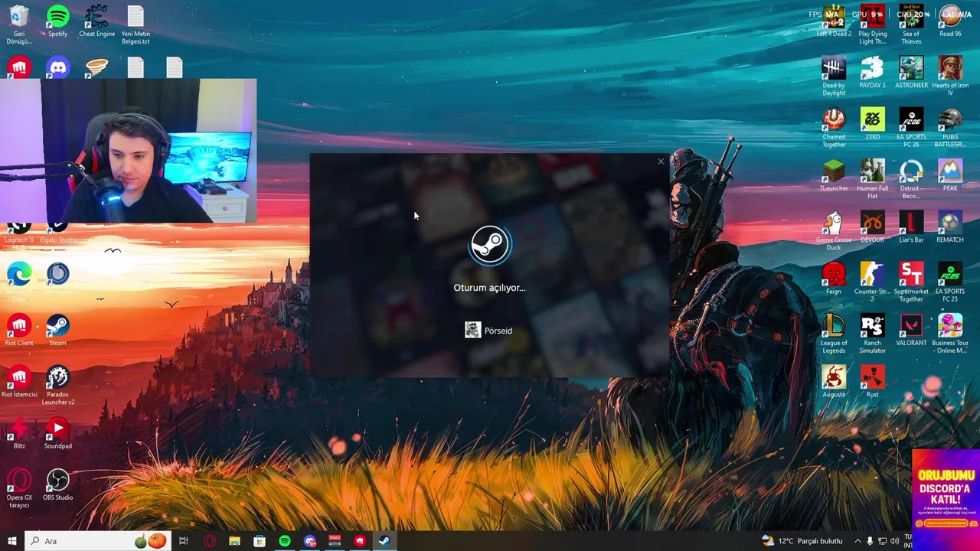Launch ASTRONEER from the desktop
980x551 pixels.
point(911,73)
